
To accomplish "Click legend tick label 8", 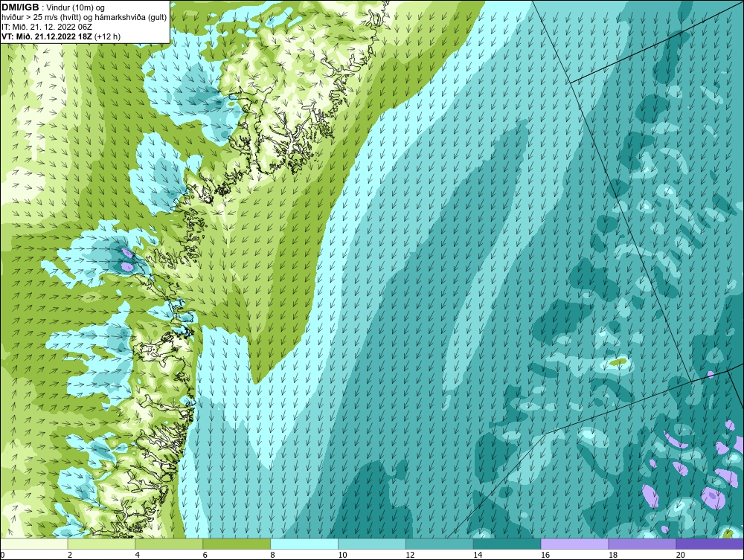I will tap(273, 555).
